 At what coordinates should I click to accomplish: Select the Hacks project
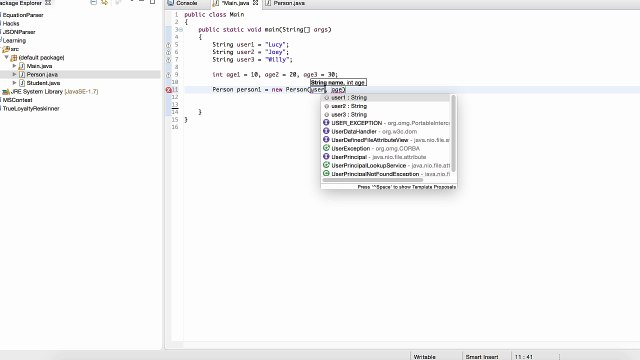(x=11, y=23)
